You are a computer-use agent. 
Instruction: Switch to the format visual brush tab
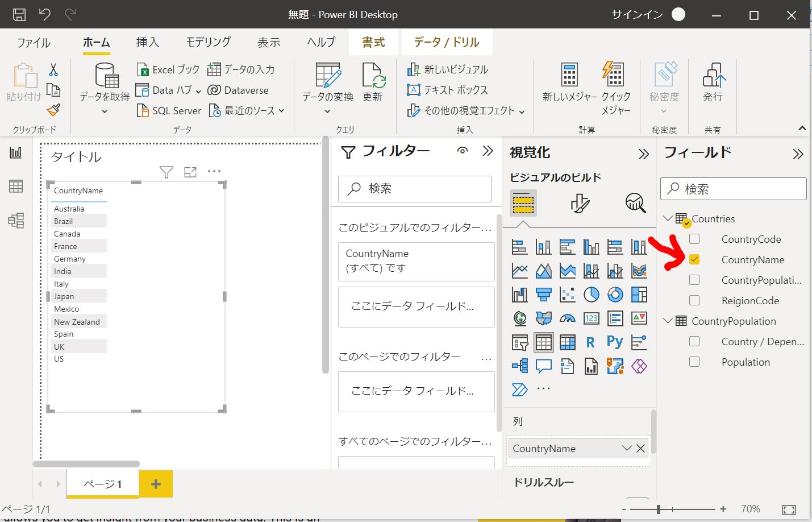point(580,202)
